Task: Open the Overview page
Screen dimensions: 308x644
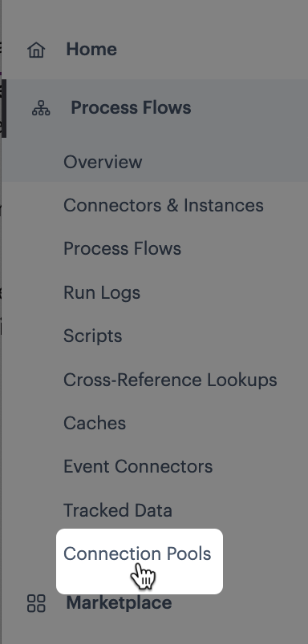Action: tap(103, 162)
